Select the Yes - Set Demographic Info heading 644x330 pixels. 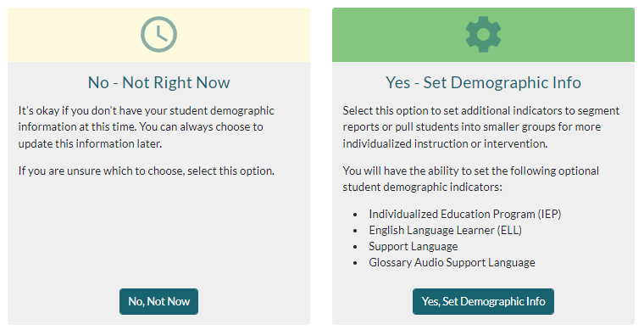(x=483, y=82)
